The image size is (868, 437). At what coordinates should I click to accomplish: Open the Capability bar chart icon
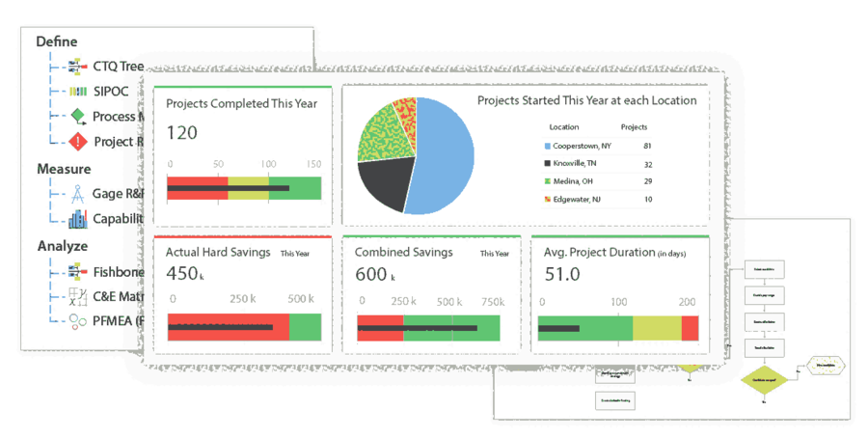(77, 219)
